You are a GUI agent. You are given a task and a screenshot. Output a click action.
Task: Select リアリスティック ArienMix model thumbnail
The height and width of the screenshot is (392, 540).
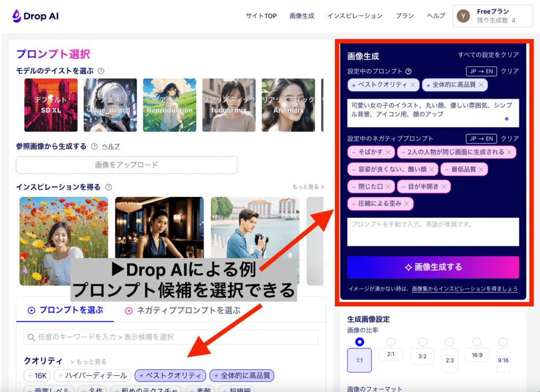288,105
